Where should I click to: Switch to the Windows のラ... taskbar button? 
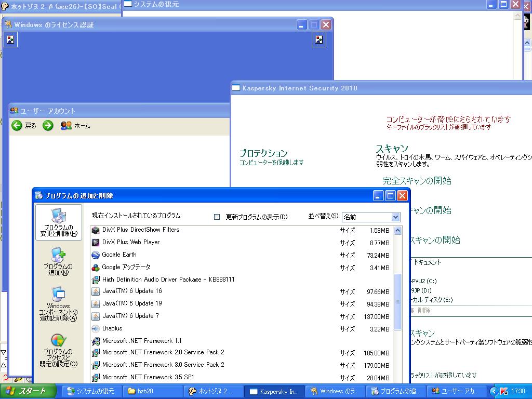point(336,392)
